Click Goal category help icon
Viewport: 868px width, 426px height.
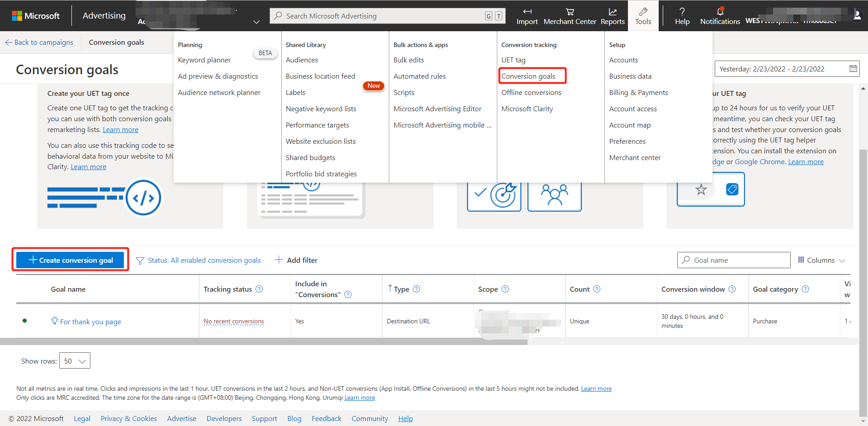coord(805,289)
